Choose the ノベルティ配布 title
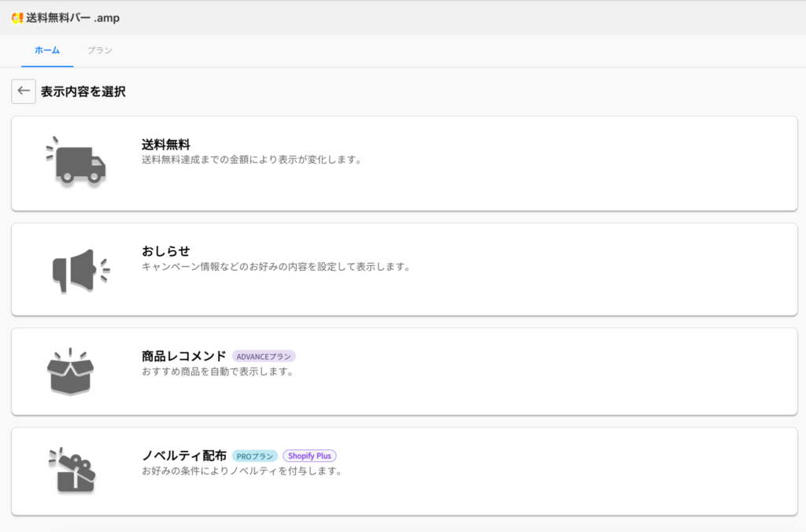 [184, 456]
